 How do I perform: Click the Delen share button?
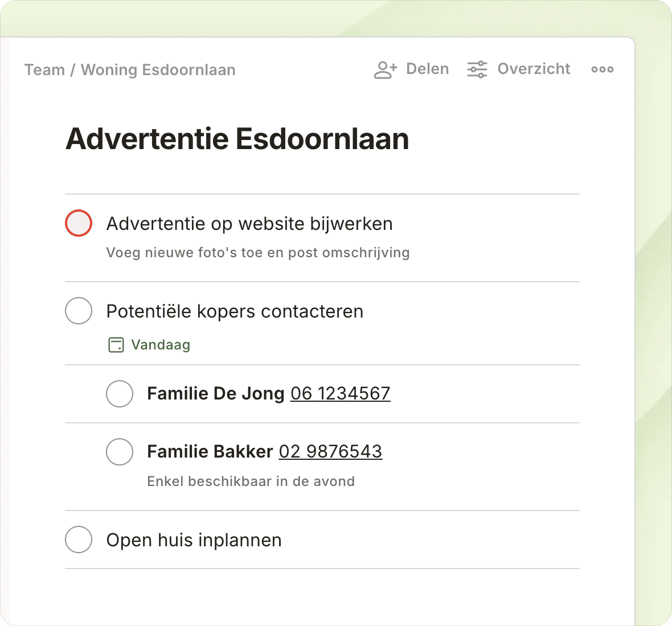click(x=427, y=69)
